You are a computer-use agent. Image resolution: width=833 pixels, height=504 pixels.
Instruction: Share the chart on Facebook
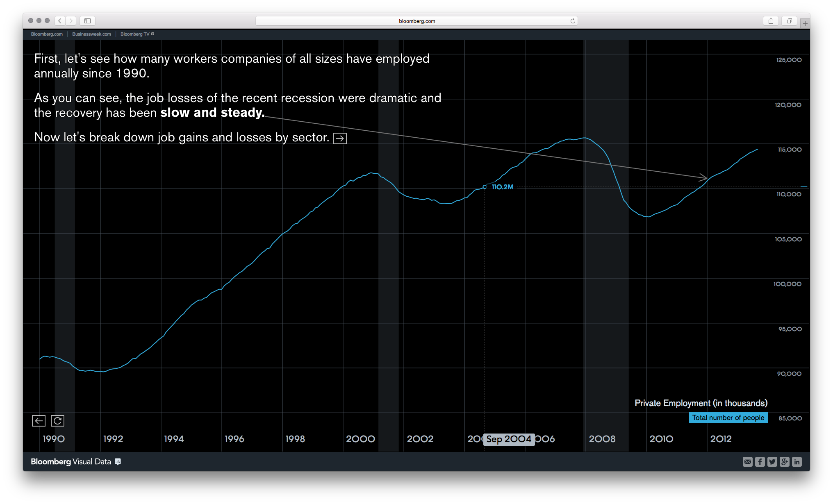coord(760,461)
